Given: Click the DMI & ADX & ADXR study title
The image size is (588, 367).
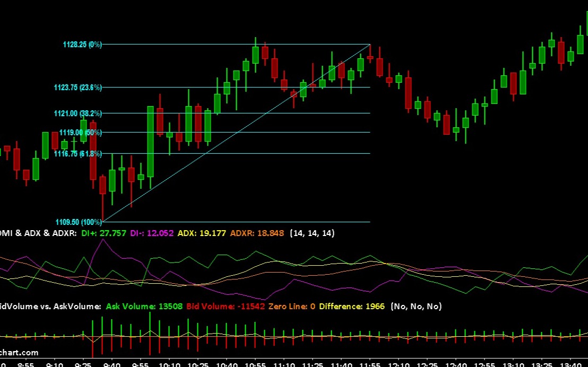Looking at the screenshot, I should [38, 233].
